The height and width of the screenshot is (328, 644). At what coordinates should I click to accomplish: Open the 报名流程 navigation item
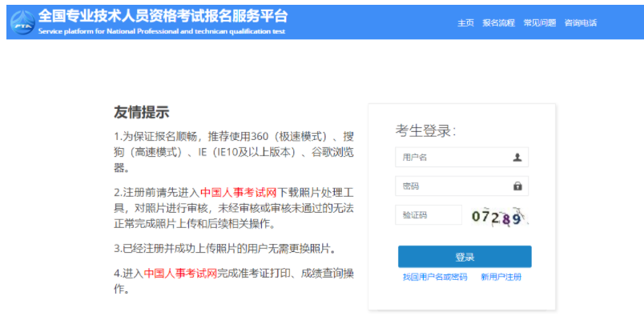click(498, 23)
